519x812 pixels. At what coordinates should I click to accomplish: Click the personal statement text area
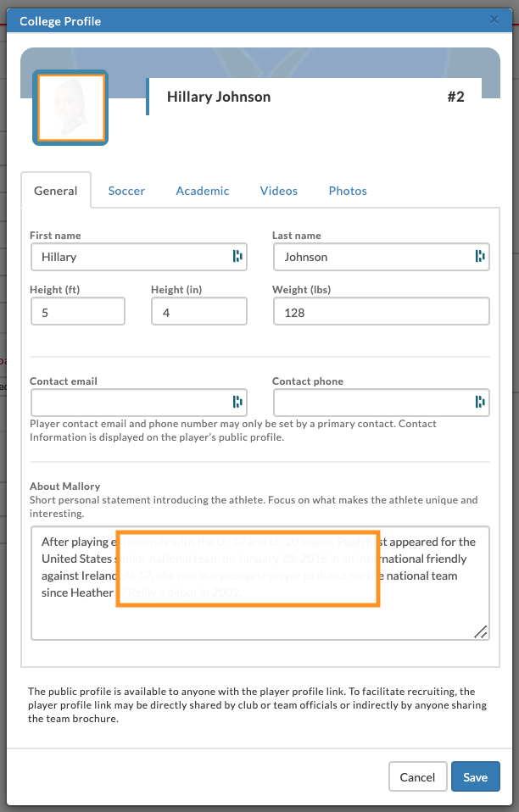(x=260, y=583)
